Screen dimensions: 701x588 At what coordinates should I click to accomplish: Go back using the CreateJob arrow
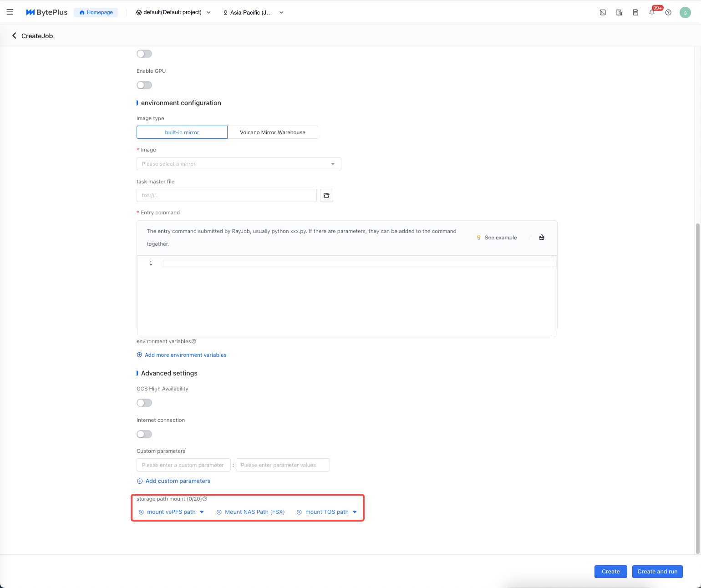click(x=14, y=35)
